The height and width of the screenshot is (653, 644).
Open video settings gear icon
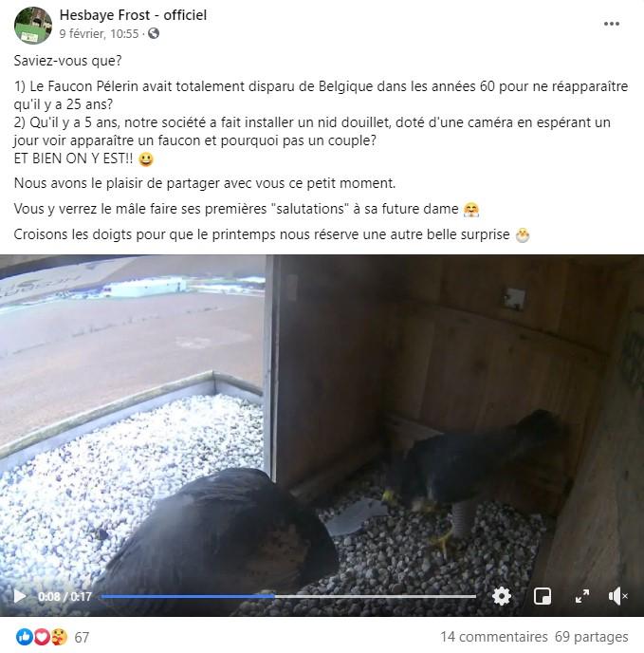pos(501,596)
